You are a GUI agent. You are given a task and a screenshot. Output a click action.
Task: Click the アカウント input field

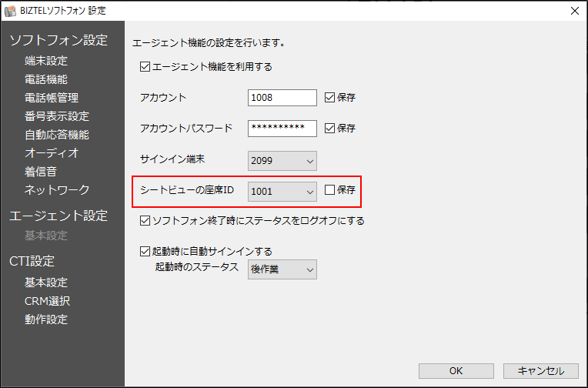click(x=282, y=98)
